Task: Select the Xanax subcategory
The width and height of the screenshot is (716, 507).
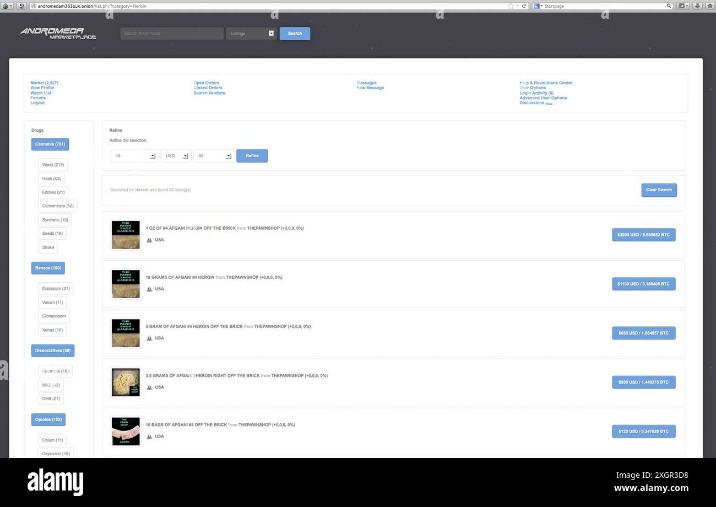Action: click(x=53, y=330)
